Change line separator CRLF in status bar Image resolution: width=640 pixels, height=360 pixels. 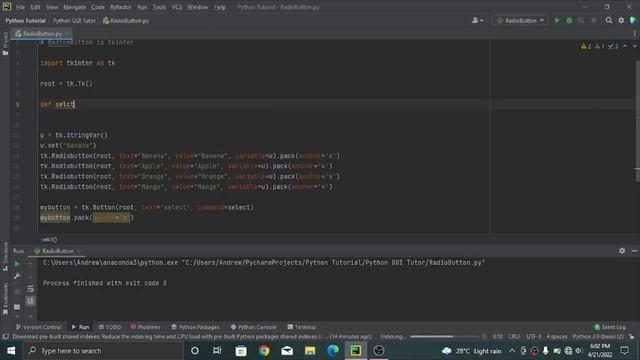tap(514, 337)
